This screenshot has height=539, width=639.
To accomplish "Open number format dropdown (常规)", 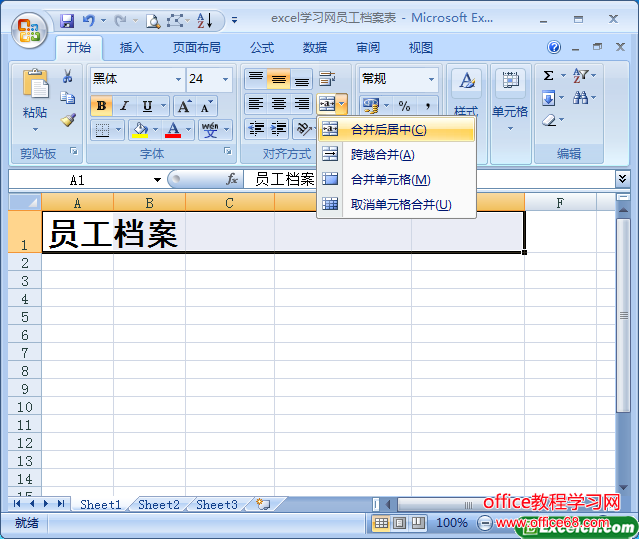I will (x=431, y=79).
